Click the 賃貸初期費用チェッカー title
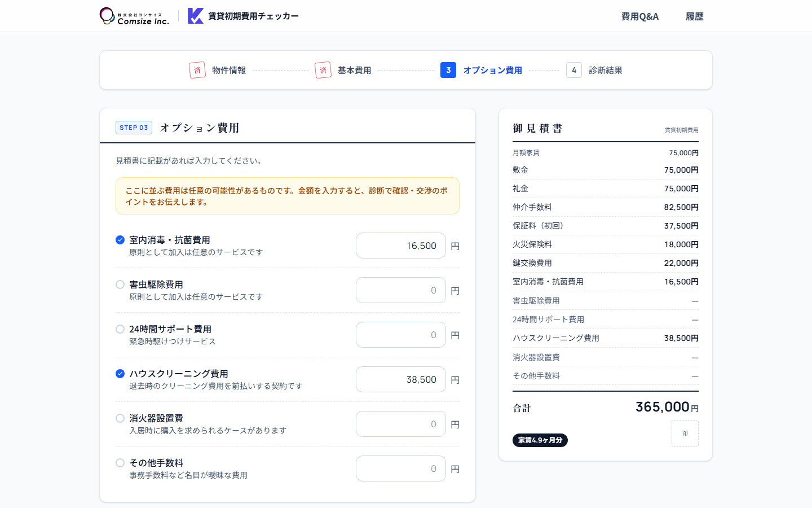Image resolution: width=812 pixels, height=508 pixels. [x=254, y=16]
